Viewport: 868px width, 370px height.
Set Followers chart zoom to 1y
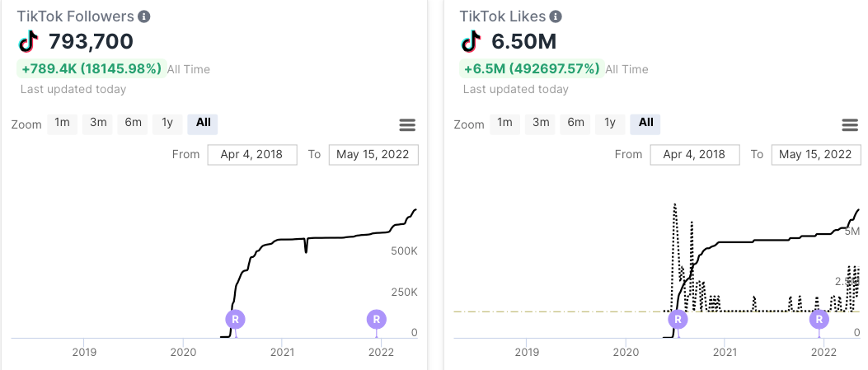click(167, 123)
